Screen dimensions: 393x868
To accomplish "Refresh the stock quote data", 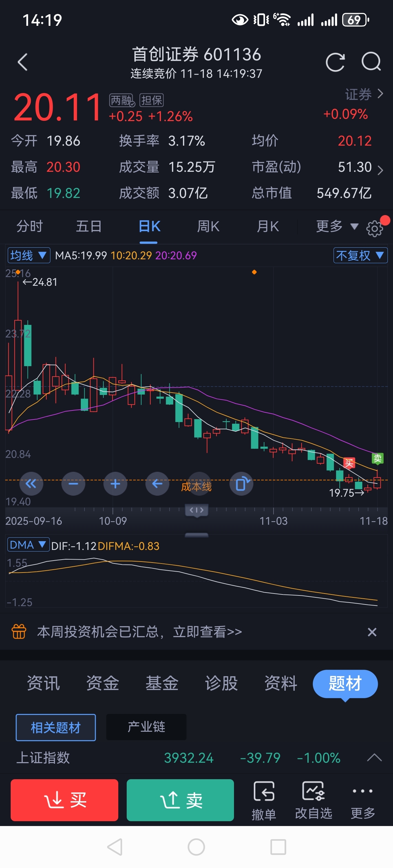I will [x=335, y=62].
